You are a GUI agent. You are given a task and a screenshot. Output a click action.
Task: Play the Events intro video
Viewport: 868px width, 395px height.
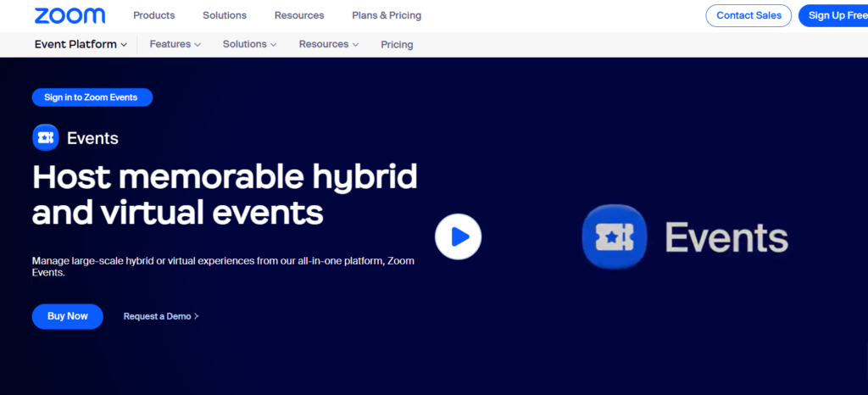coord(459,236)
